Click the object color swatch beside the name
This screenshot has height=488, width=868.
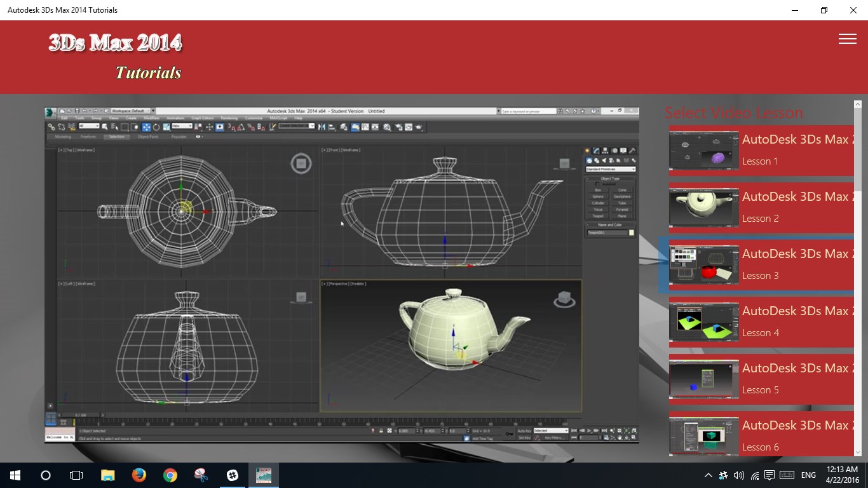(x=632, y=233)
